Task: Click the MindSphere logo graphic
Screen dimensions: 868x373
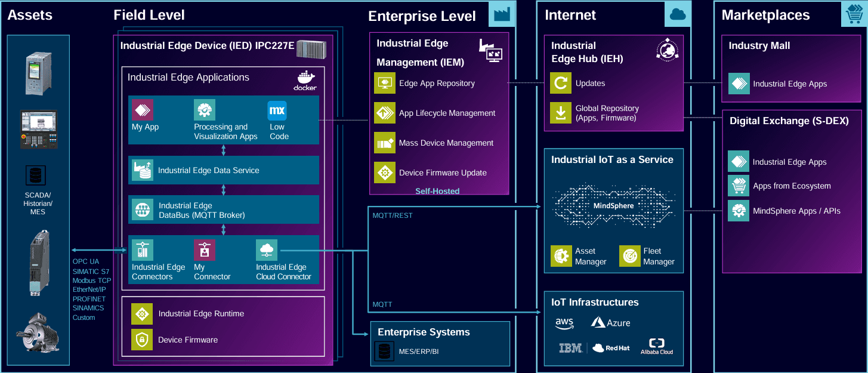Action: click(x=613, y=205)
